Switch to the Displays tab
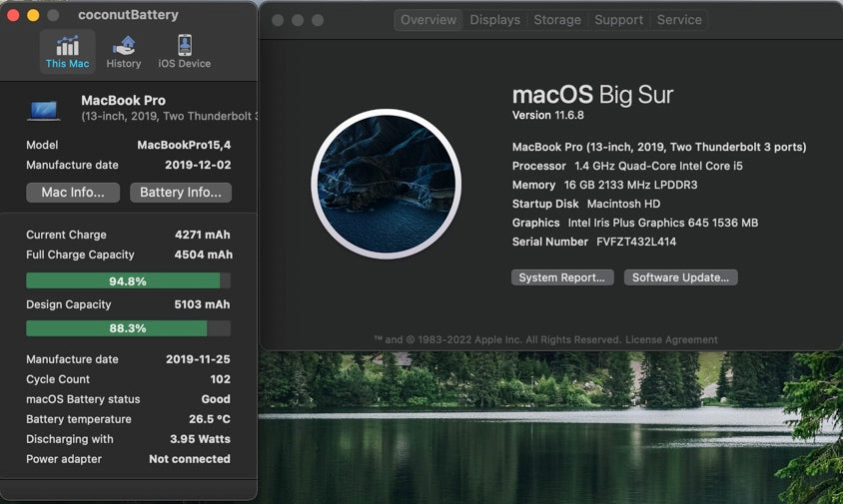Viewport: 843px width, 504px height. click(x=495, y=20)
